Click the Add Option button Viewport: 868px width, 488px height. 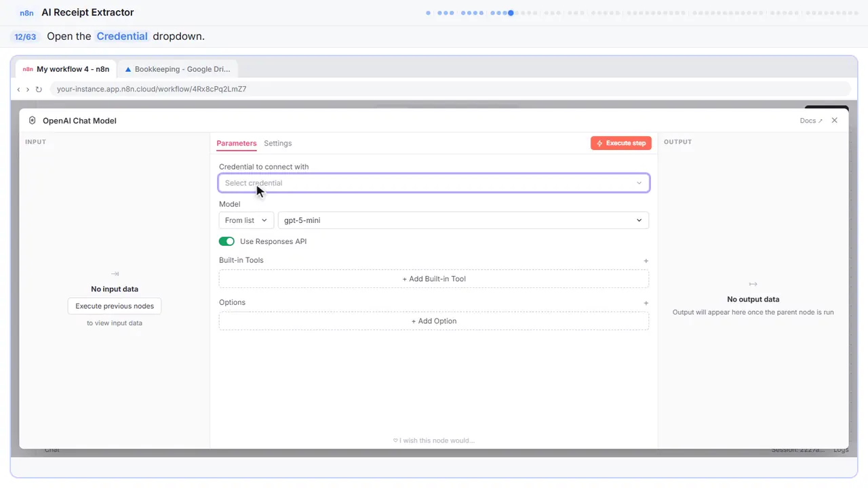(x=434, y=321)
